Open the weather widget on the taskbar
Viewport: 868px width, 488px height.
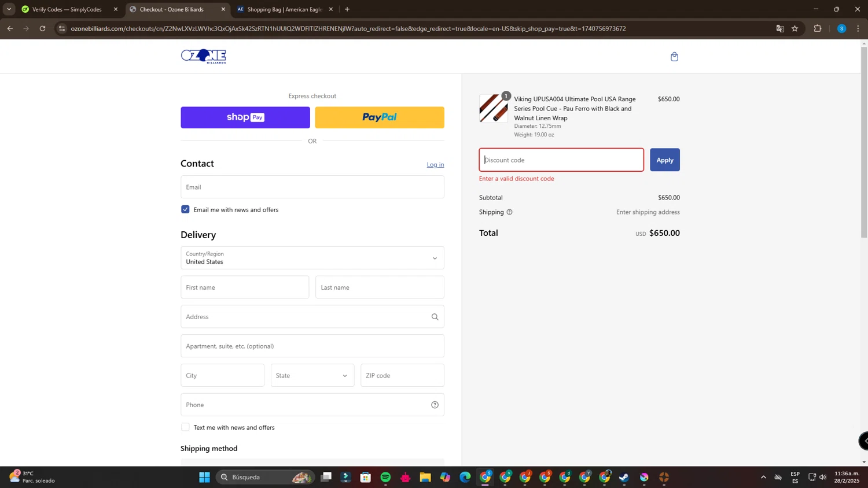click(x=32, y=477)
